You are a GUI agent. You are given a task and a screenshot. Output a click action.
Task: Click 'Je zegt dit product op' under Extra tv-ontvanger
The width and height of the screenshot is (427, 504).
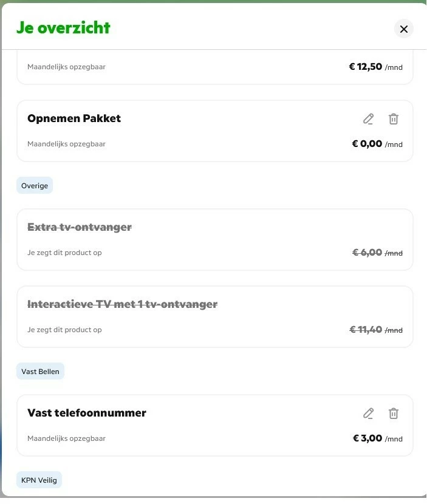pos(64,253)
